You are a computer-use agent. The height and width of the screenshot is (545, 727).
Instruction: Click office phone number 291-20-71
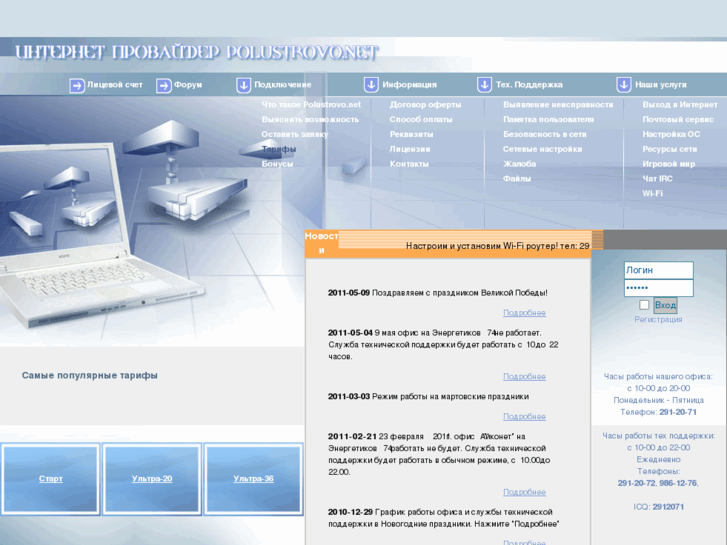678,412
